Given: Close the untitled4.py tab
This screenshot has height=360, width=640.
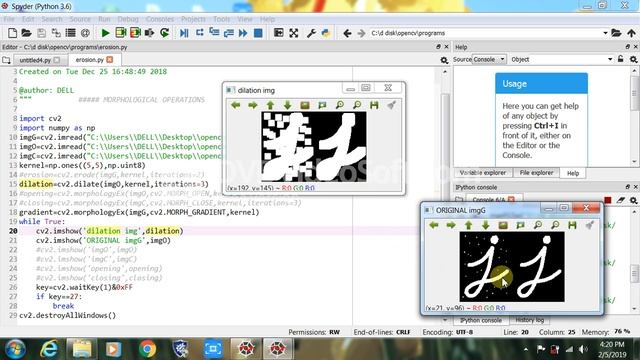Looking at the screenshot, I should pos(57,60).
